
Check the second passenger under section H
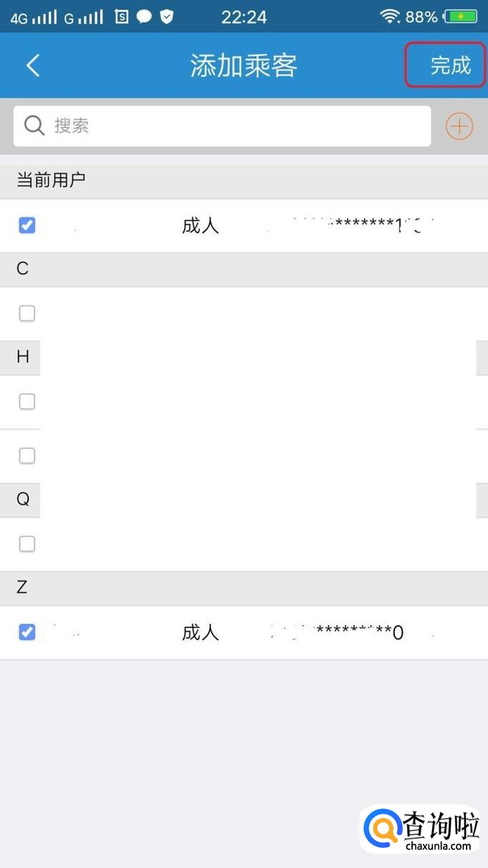click(26, 455)
